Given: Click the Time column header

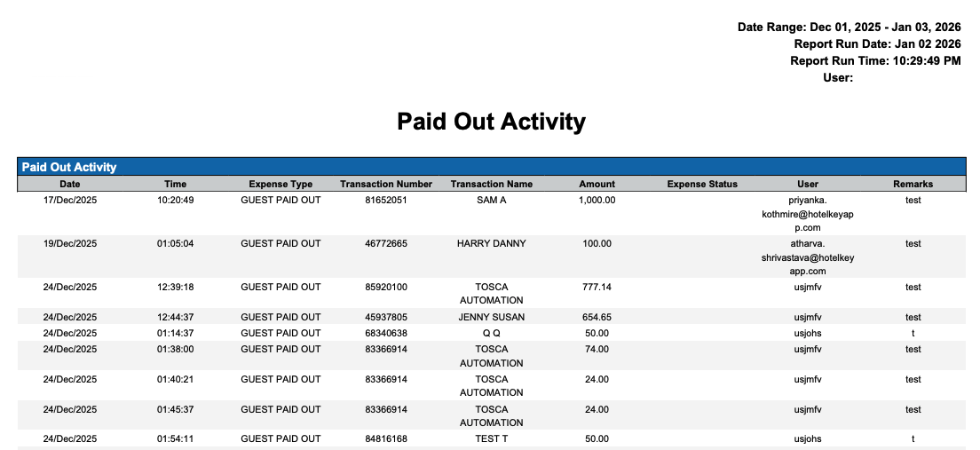Looking at the screenshot, I should [x=175, y=184].
